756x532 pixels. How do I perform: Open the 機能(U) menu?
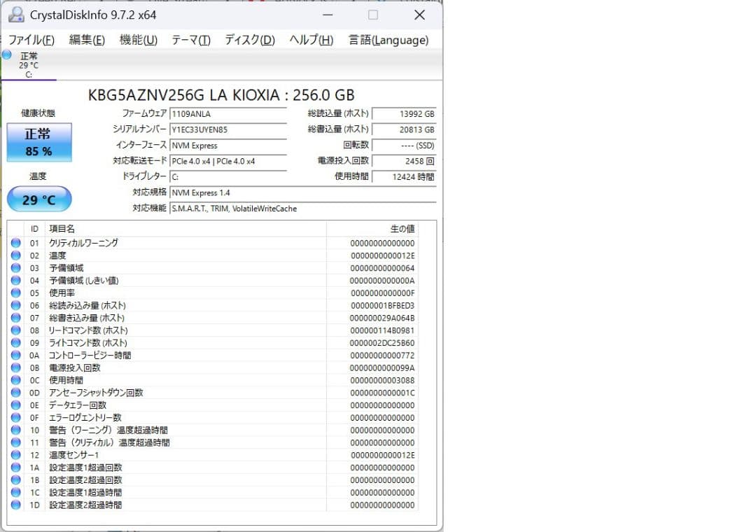(137, 40)
